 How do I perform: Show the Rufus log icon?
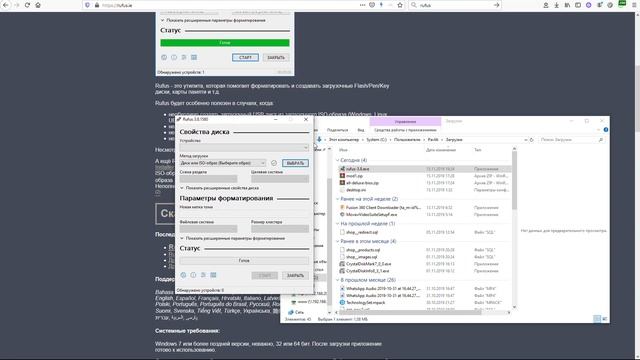click(x=213, y=275)
